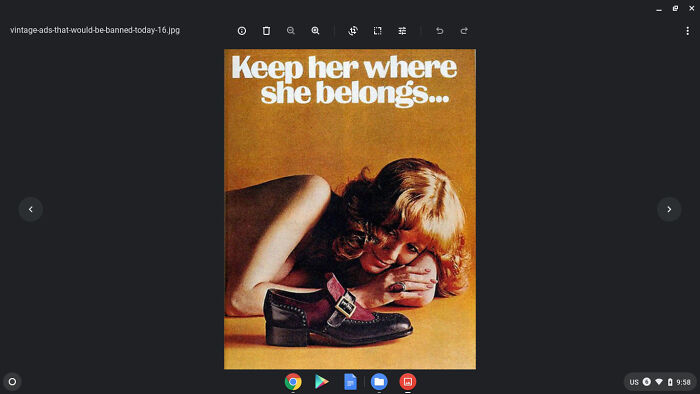
Task: Redo the last edit
Action: (464, 31)
